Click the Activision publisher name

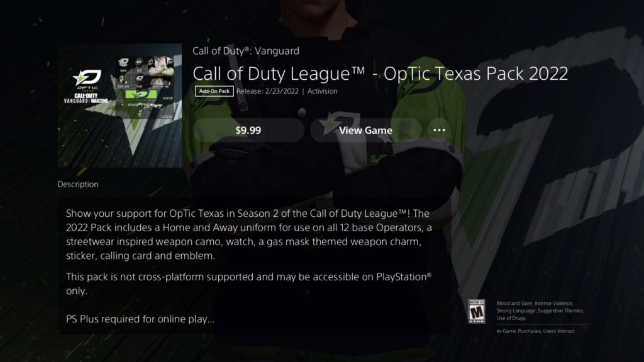pos(323,91)
